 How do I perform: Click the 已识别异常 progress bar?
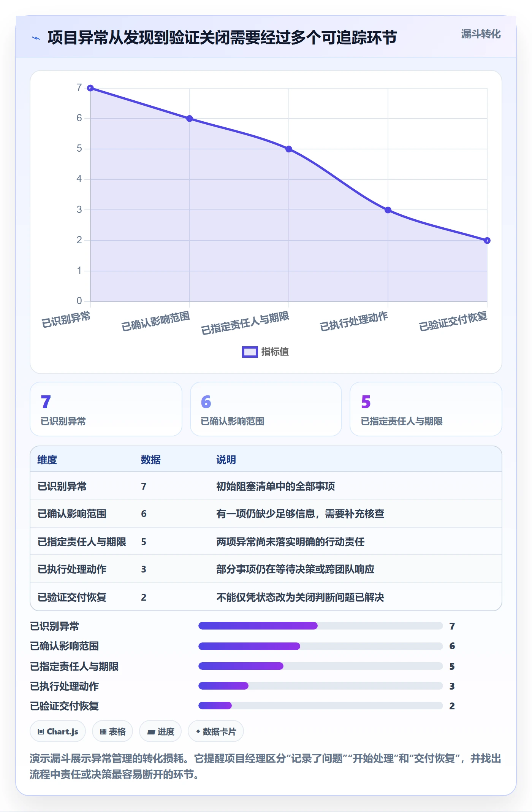[x=321, y=626]
